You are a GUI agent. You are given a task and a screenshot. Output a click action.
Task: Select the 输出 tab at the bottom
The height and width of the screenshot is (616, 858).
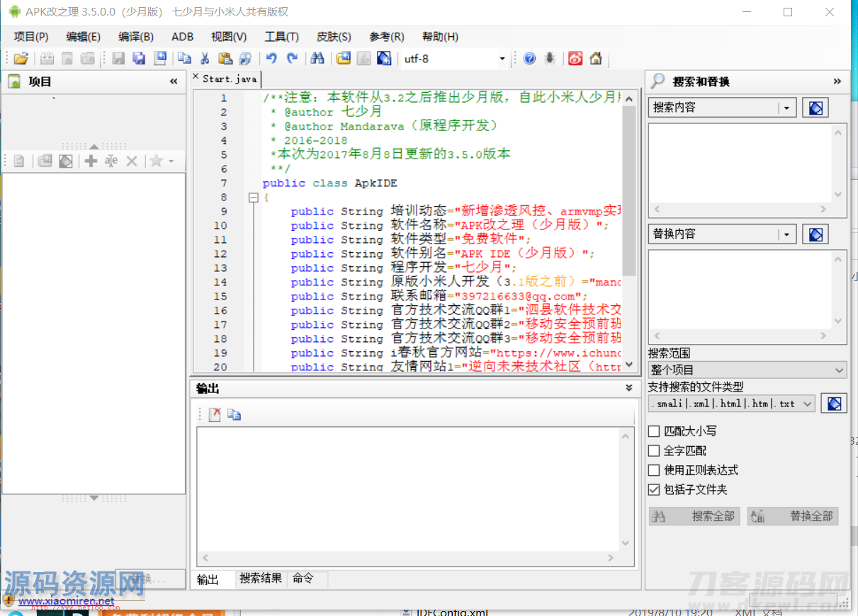208,579
